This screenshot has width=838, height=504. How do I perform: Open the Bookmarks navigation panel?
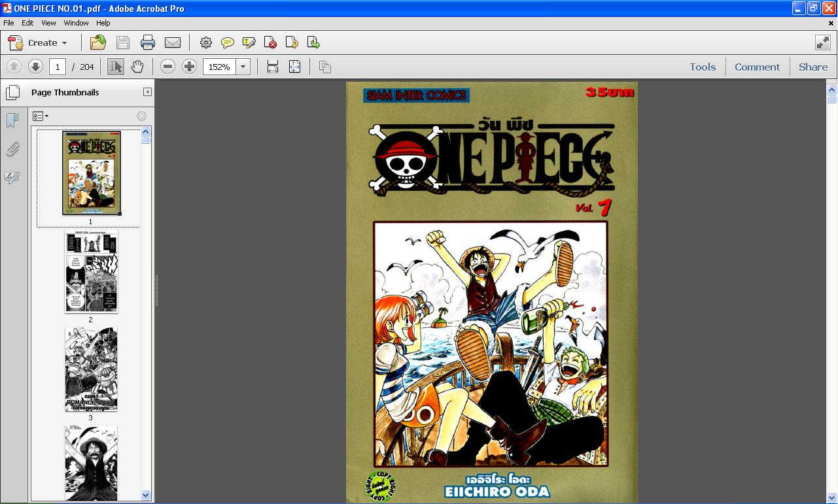(12, 121)
